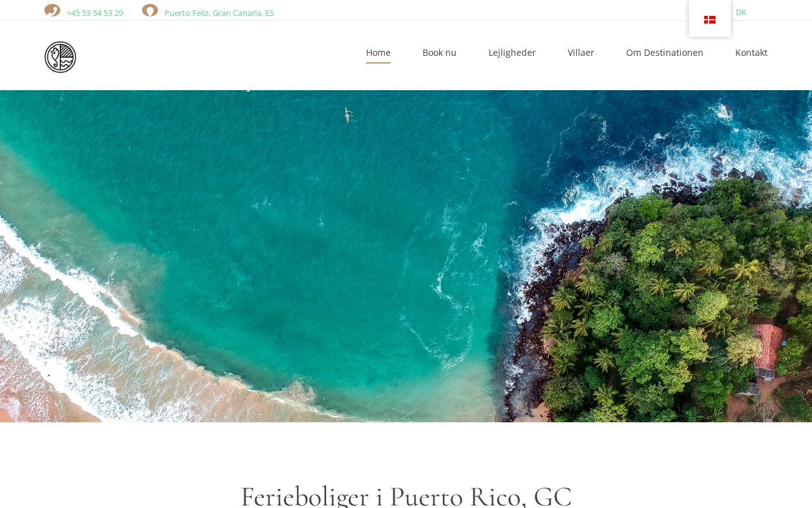The width and height of the screenshot is (812, 508).
Task: Click the small white boat in hero image
Action: coord(348,115)
